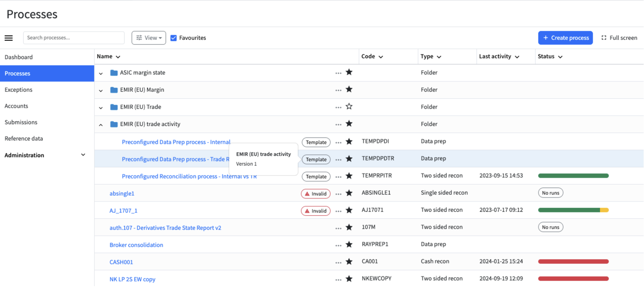Expand the EMIR (EU) Trade folder

point(101,108)
